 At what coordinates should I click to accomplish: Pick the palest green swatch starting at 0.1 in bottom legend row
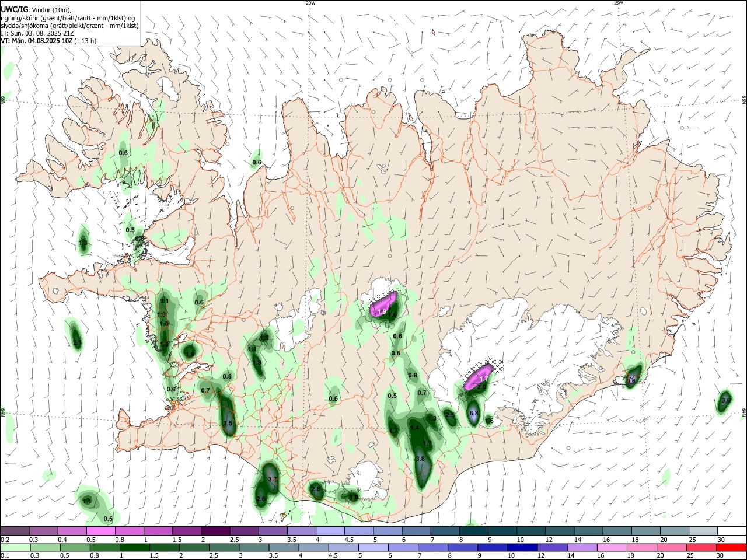tap(15, 547)
